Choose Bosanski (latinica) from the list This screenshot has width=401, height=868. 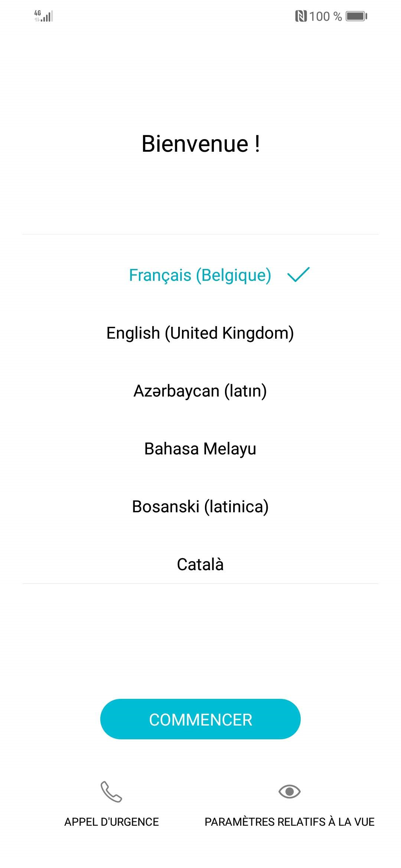(x=200, y=507)
